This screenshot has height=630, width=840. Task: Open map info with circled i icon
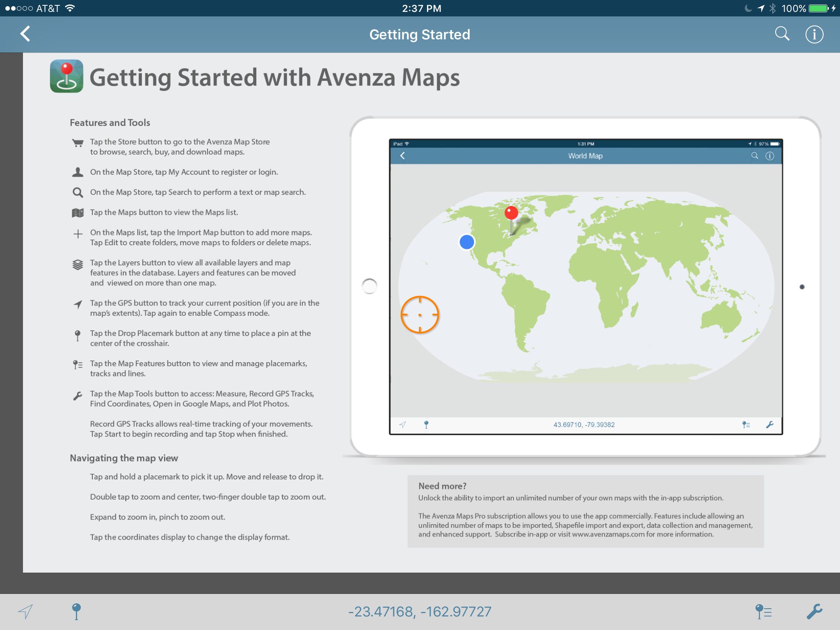coord(814,34)
